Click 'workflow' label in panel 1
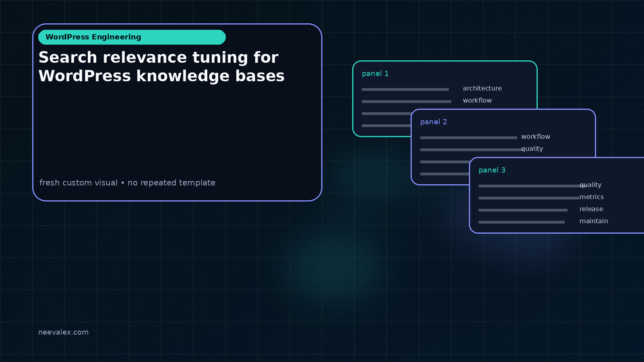Screen dimensions: 644x362 tap(477, 101)
